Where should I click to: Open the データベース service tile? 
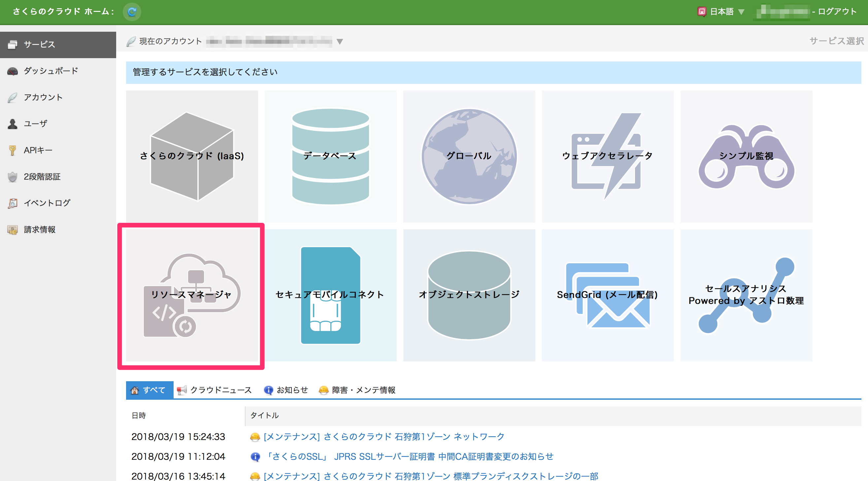click(x=331, y=156)
